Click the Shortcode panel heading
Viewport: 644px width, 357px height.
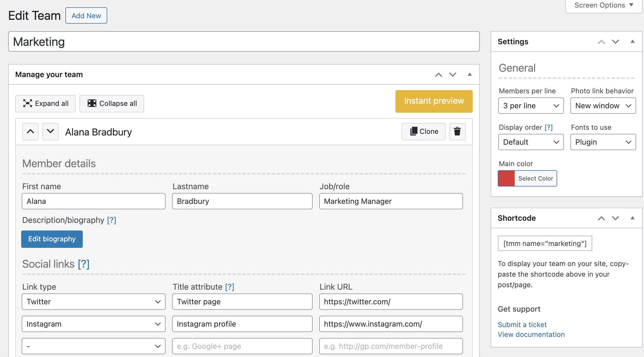point(517,218)
